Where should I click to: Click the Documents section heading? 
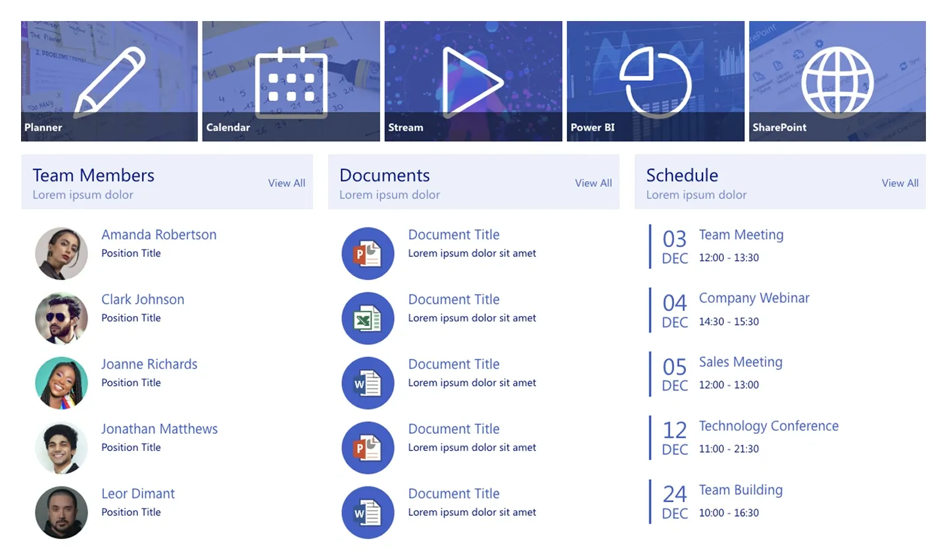click(385, 175)
